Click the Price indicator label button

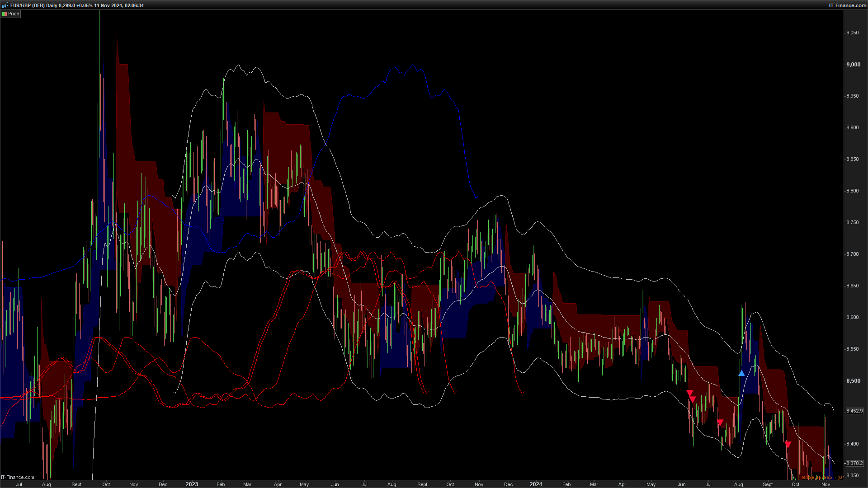pyautogui.click(x=14, y=14)
